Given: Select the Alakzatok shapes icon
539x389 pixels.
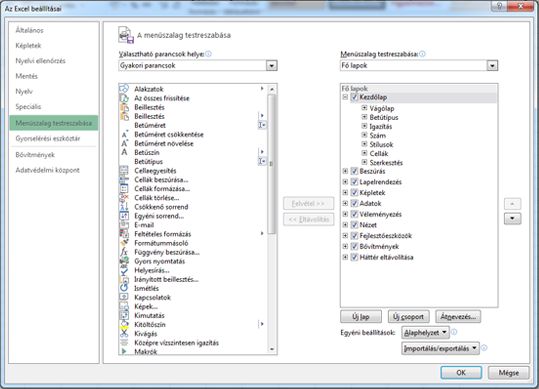Looking at the screenshot, I should (124, 89).
